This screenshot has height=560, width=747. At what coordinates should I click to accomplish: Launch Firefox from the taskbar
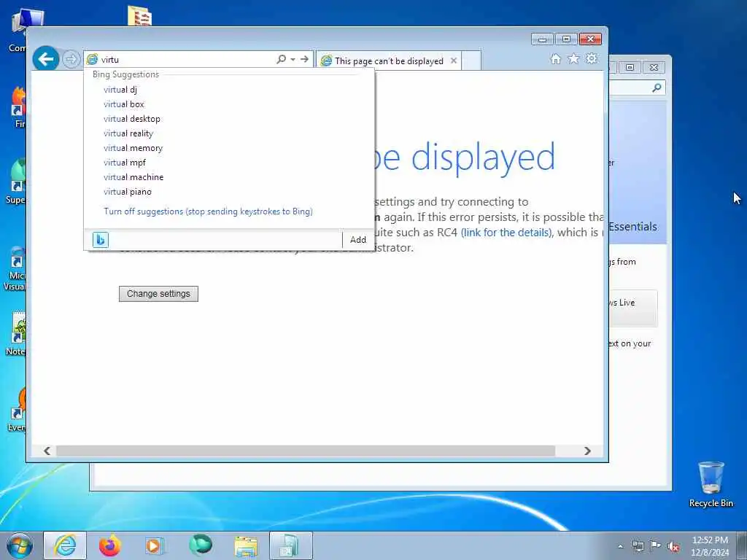point(109,545)
